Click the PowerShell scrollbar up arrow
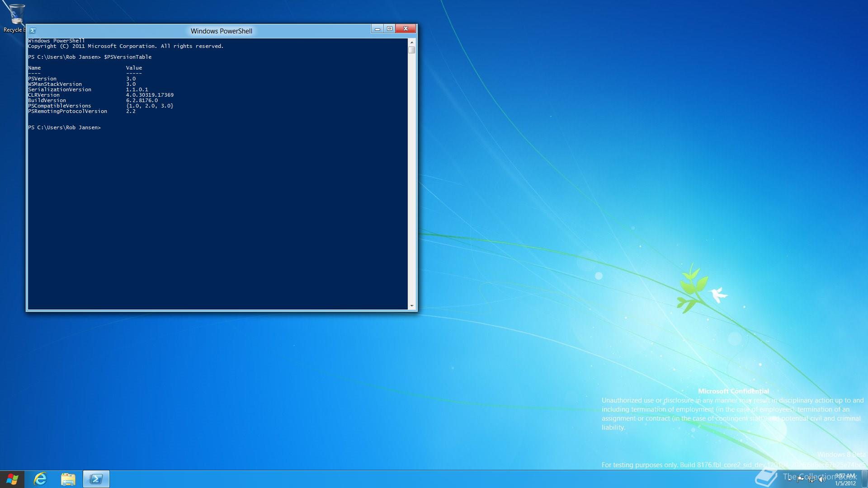Image resolution: width=868 pixels, height=488 pixels. click(411, 42)
